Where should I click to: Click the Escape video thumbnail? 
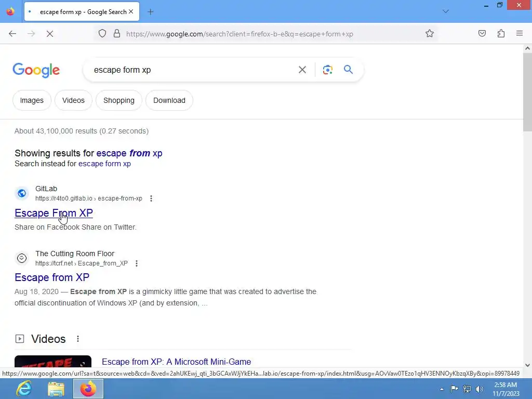[53, 362]
